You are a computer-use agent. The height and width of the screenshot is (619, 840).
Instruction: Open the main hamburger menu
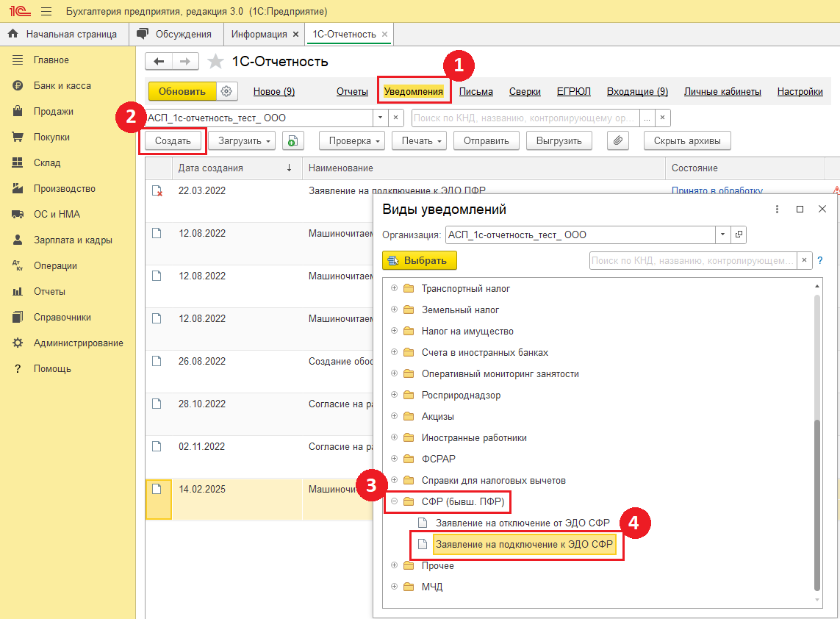[x=46, y=11]
